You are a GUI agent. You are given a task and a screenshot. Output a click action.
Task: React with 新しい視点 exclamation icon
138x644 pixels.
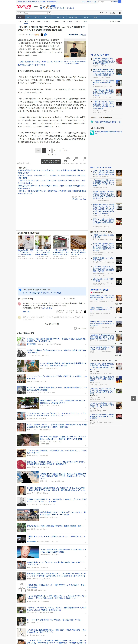pos(83,161)
